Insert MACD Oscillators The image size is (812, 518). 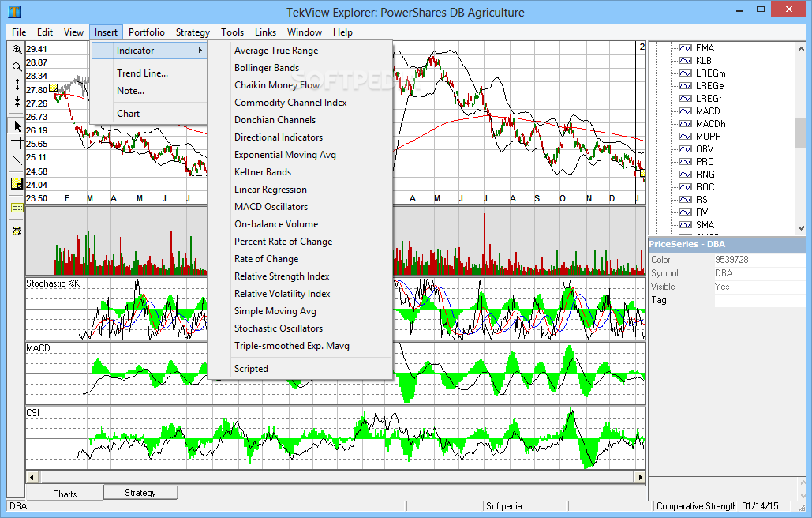tap(300, 207)
